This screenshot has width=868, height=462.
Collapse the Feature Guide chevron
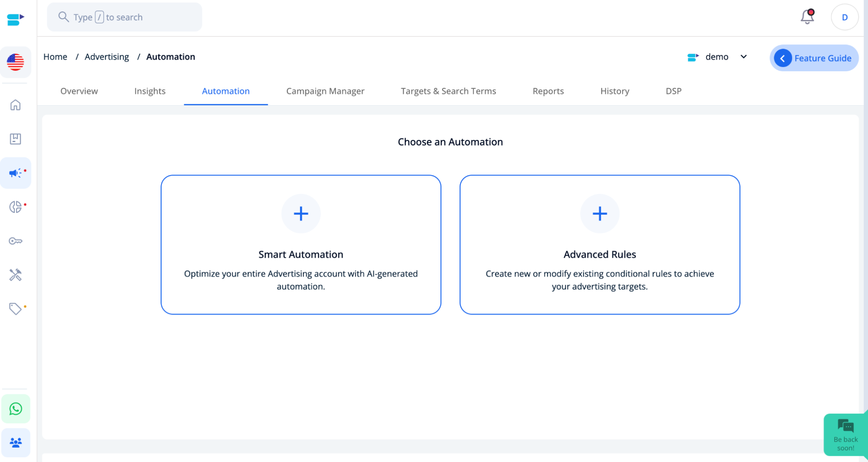[x=782, y=58]
